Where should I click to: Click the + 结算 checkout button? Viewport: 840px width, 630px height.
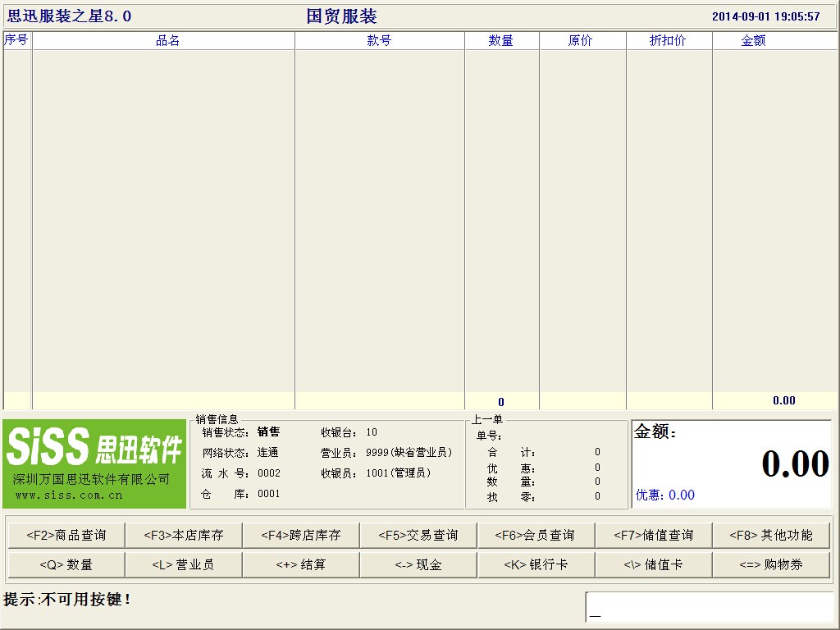coord(301,564)
